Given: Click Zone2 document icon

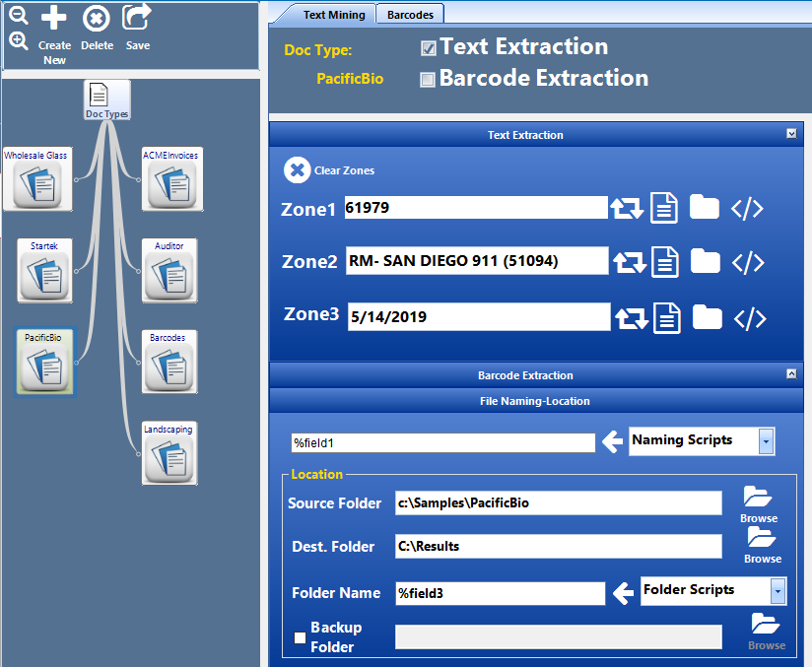Looking at the screenshot, I should click(x=665, y=262).
